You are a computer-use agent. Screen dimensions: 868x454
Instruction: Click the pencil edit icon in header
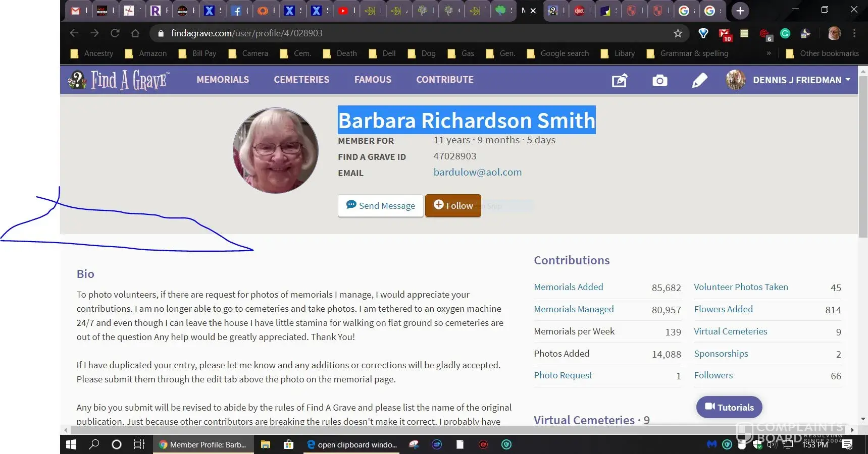pyautogui.click(x=699, y=80)
